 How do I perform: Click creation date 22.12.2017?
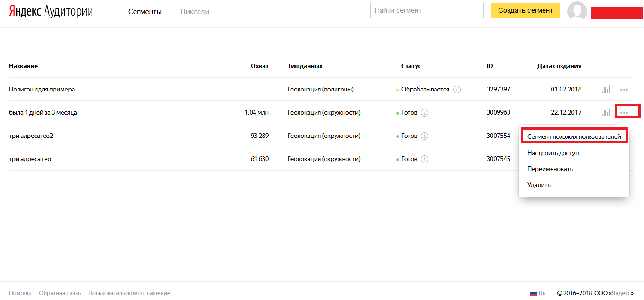click(x=566, y=113)
